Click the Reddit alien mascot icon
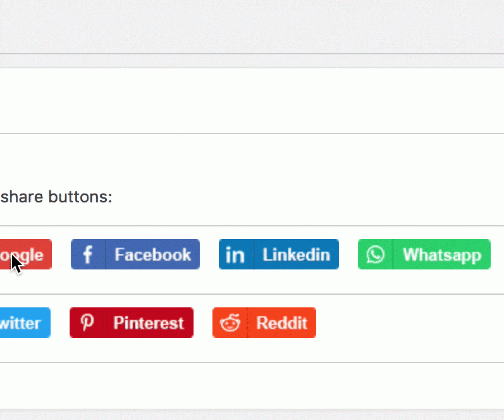504x420 pixels. pos(230,323)
